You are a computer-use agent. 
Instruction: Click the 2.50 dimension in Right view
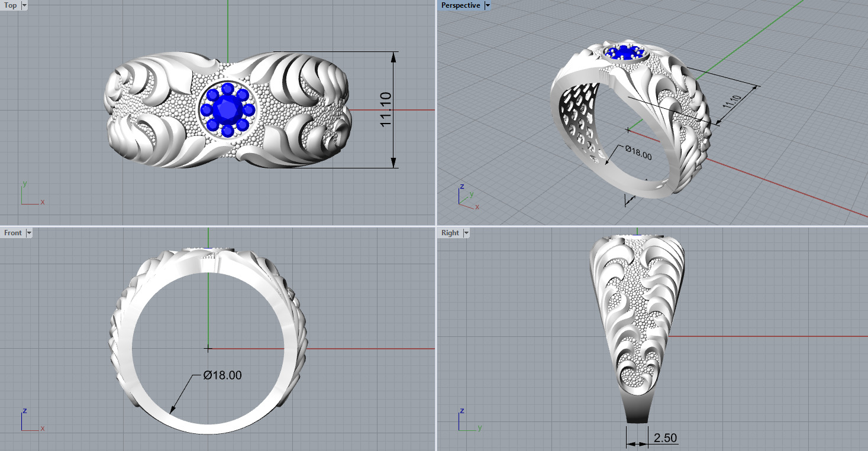(665, 438)
